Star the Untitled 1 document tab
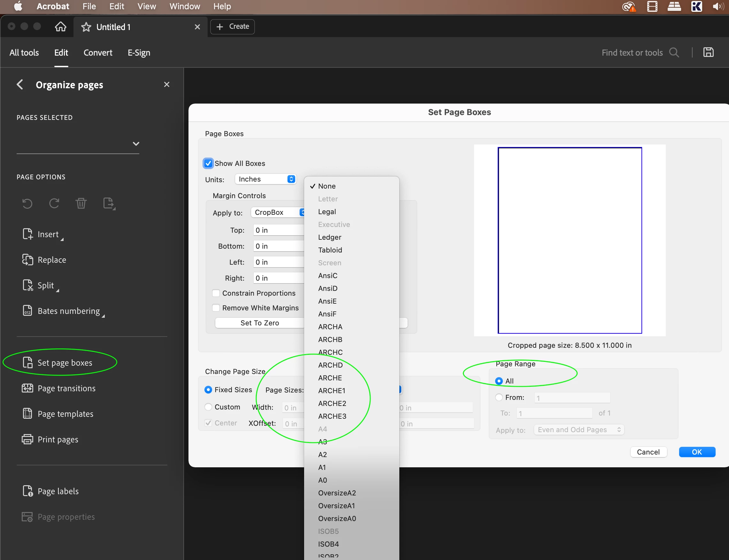This screenshot has height=560, width=729. point(86,27)
